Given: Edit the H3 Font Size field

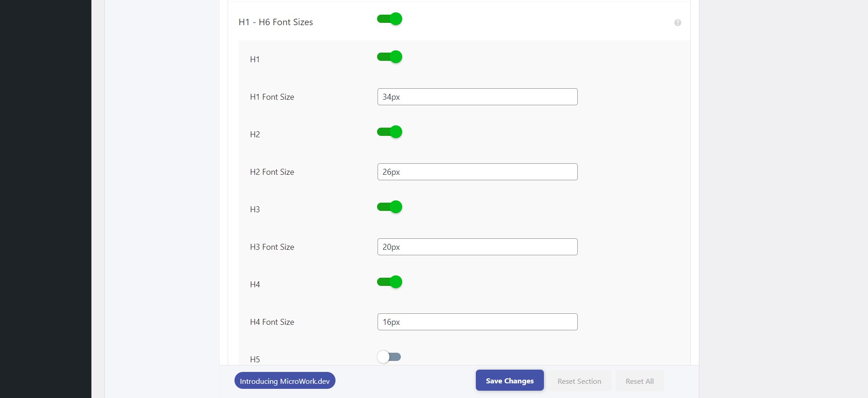Looking at the screenshot, I should (x=477, y=247).
